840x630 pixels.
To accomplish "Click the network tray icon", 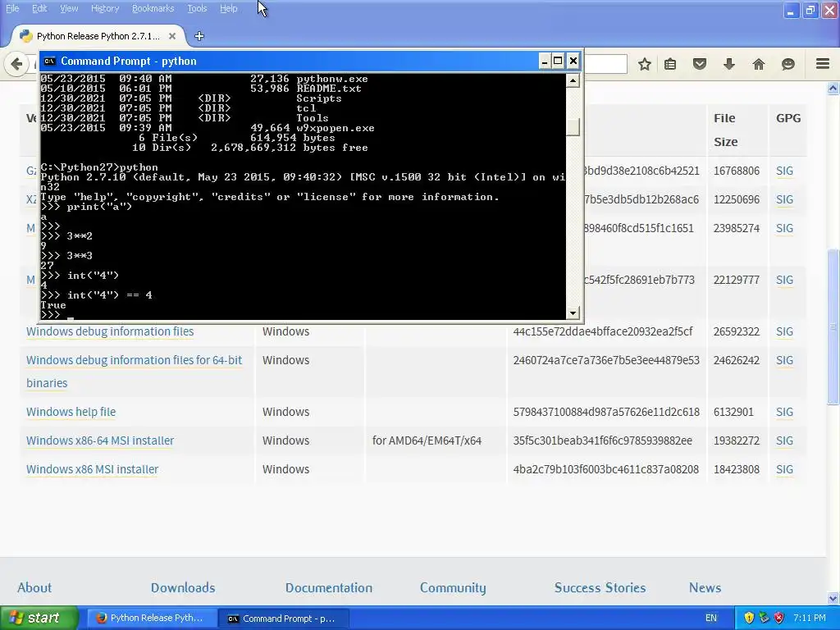I will (x=764, y=618).
